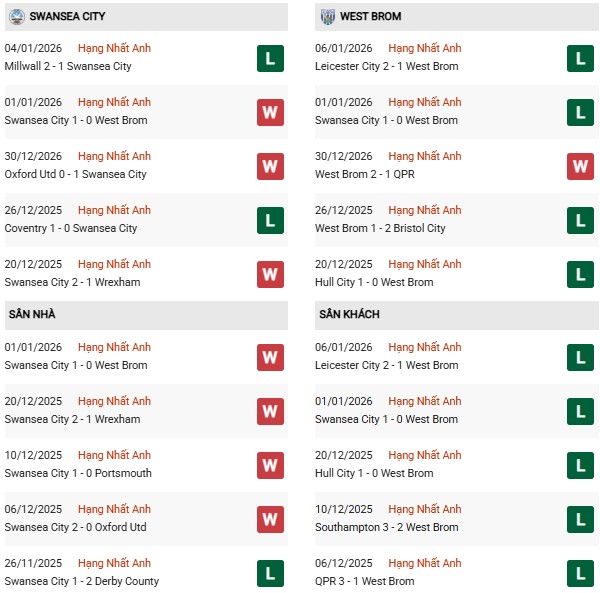Select the SÂN KHÁCH away section header
Image resolution: width=600 pixels, height=593 pixels.
(349, 314)
